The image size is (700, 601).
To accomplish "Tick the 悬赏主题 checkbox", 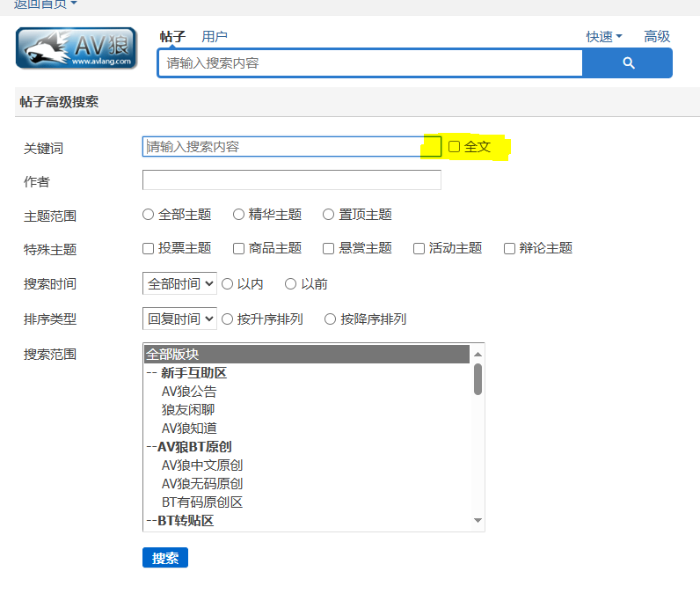I will pyautogui.click(x=329, y=249).
